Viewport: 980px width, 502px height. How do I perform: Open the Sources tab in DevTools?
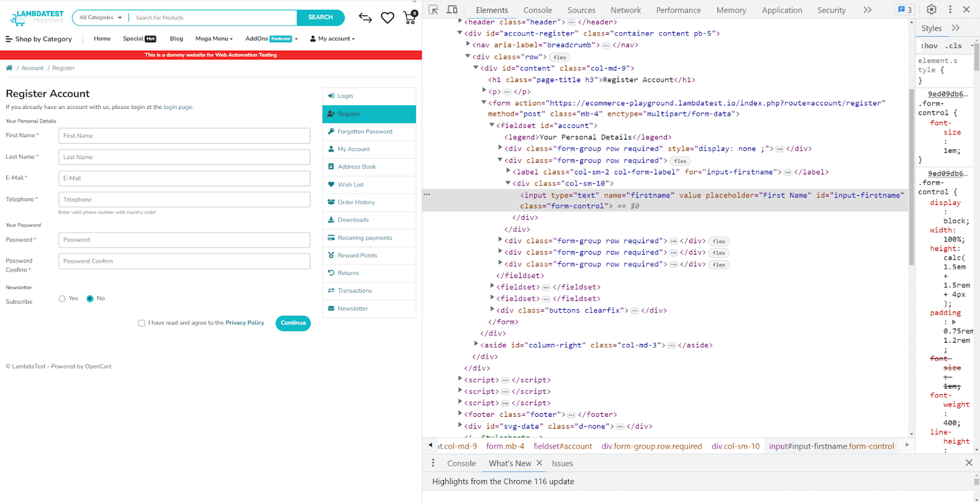581,10
